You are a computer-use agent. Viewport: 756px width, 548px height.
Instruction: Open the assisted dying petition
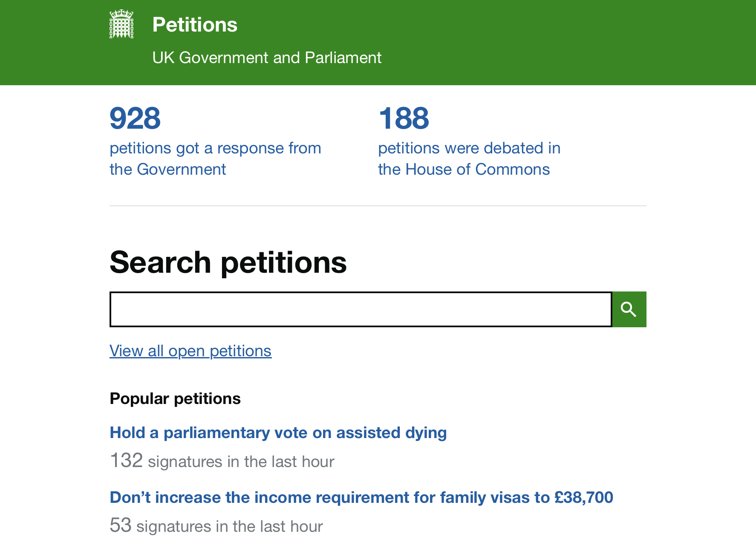[x=278, y=433]
